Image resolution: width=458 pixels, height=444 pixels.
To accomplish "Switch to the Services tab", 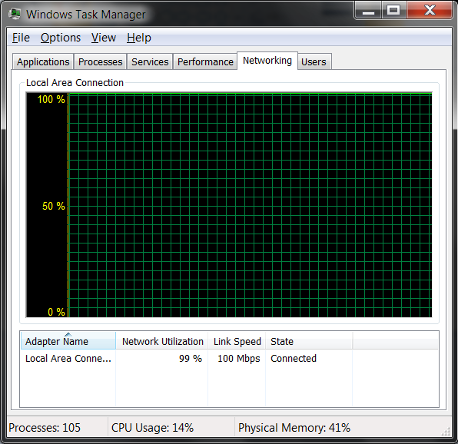I will [150, 62].
